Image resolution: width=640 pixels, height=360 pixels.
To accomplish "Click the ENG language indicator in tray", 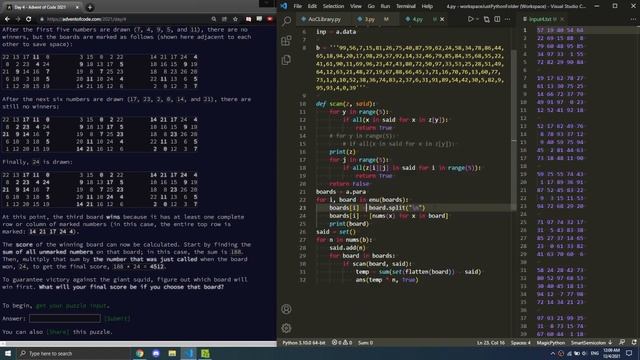I will [595, 353].
